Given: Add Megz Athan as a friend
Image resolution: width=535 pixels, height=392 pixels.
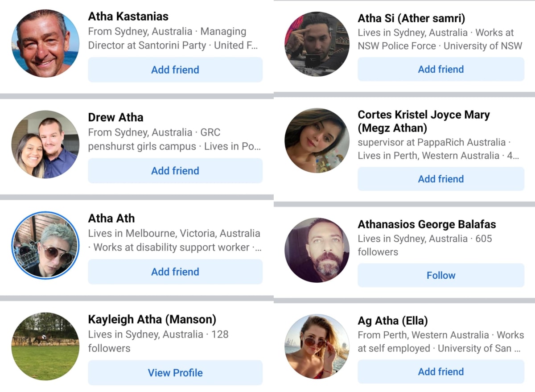Looking at the screenshot, I should [441, 179].
